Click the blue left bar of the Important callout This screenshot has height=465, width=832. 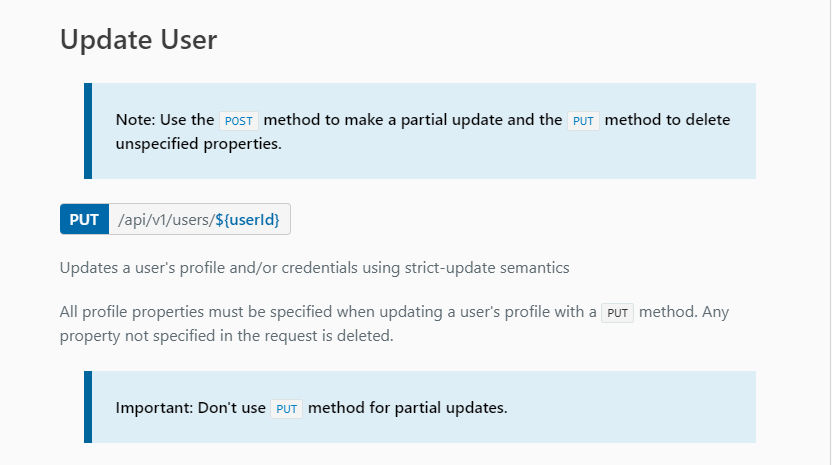88,407
